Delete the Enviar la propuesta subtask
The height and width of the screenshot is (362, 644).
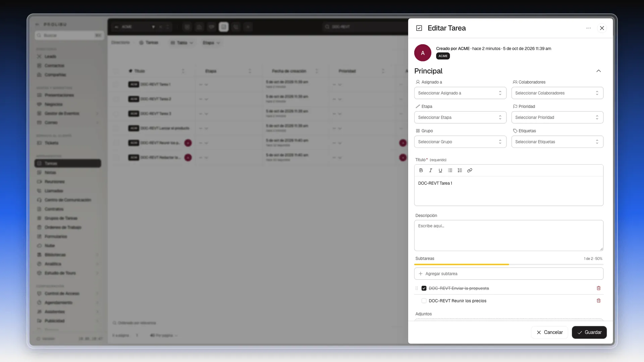(598, 288)
